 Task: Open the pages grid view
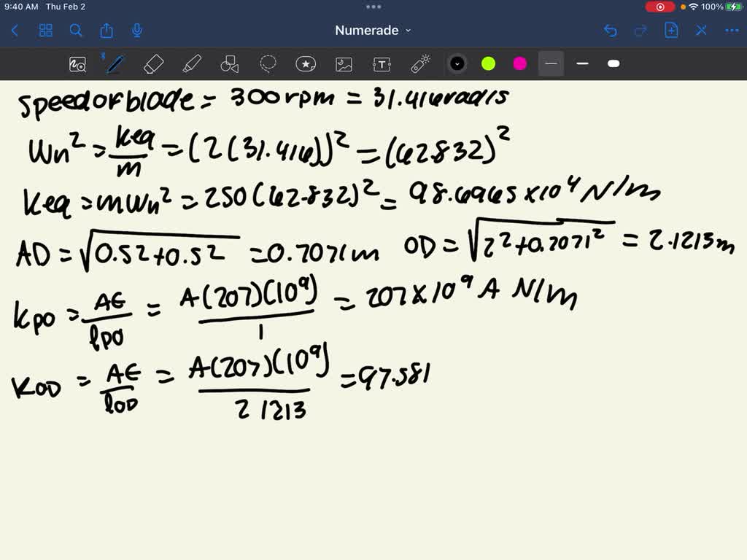point(45,31)
